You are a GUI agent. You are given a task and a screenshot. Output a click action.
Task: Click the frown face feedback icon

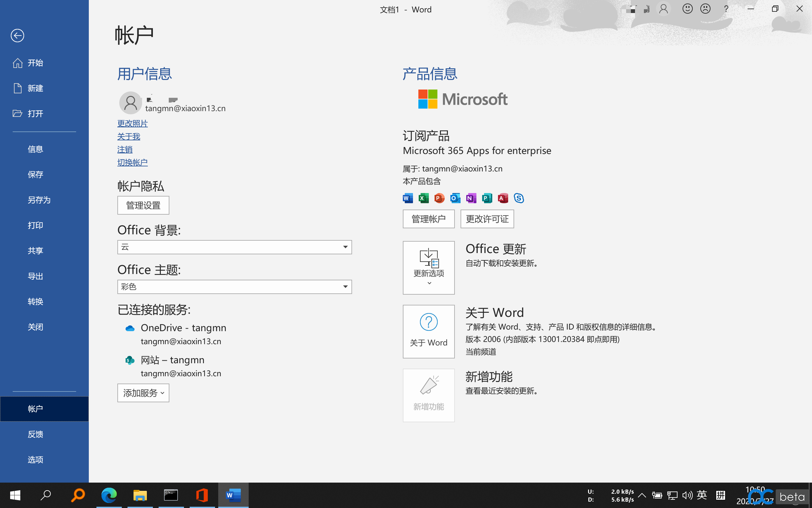coord(705,9)
